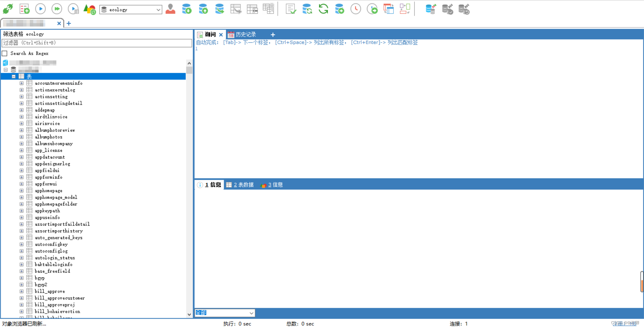Expand the accountmoremenuinfo table node

(21, 83)
